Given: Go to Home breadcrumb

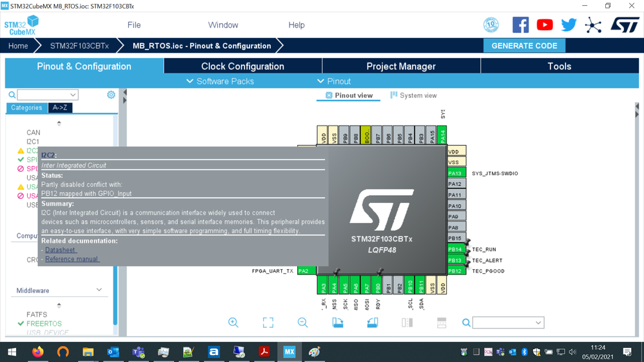Looking at the screenshot, I should pos(18,46).
